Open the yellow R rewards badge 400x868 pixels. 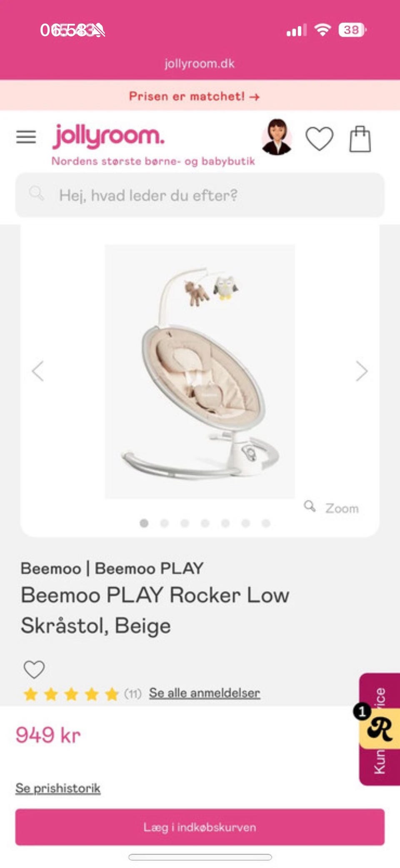coord(380,728)
